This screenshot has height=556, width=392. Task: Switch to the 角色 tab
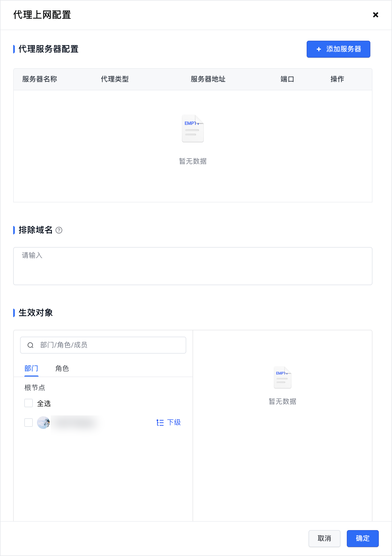(x=62, y=368)
